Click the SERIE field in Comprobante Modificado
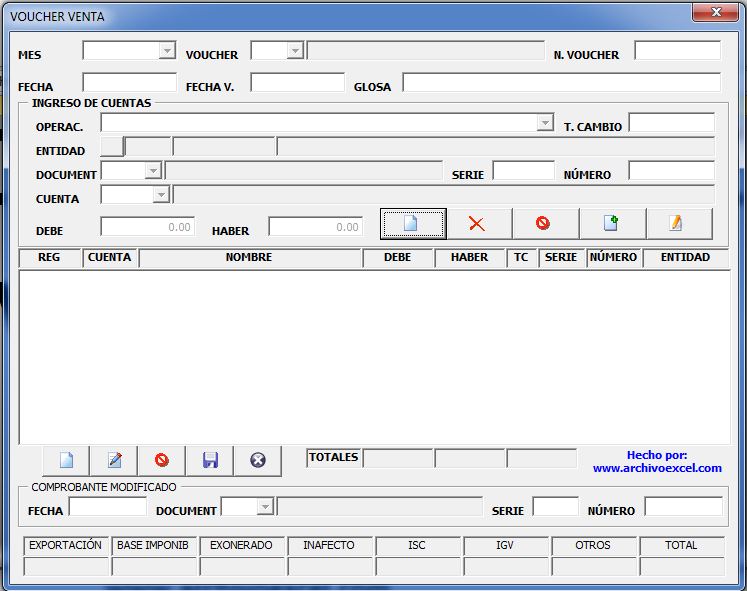Viewport: 747px width, 591px height. click(556, 506)
